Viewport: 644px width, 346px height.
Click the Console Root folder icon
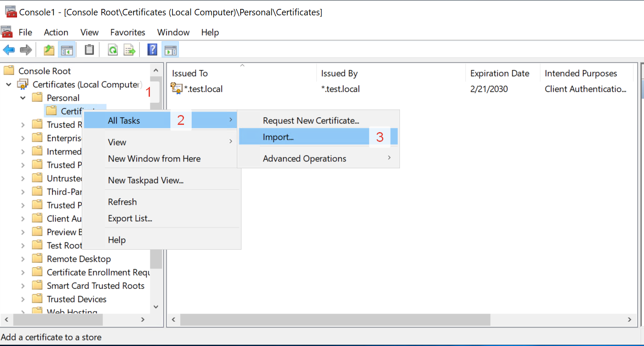click(x=9, y=71)
